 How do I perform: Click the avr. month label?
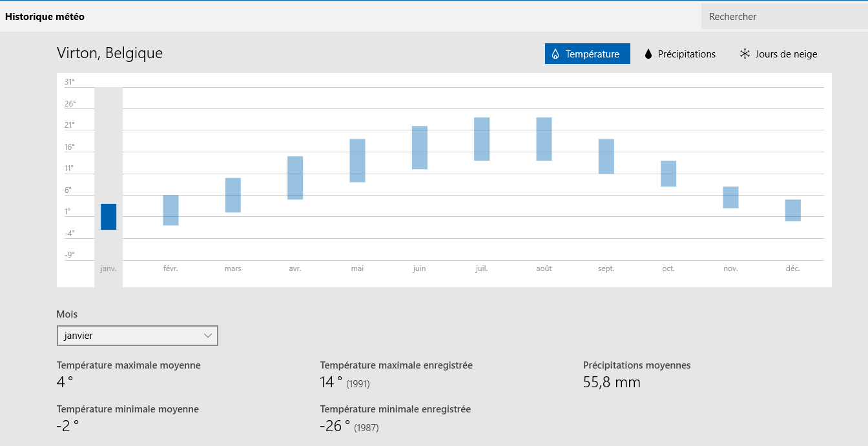(295, 269)
